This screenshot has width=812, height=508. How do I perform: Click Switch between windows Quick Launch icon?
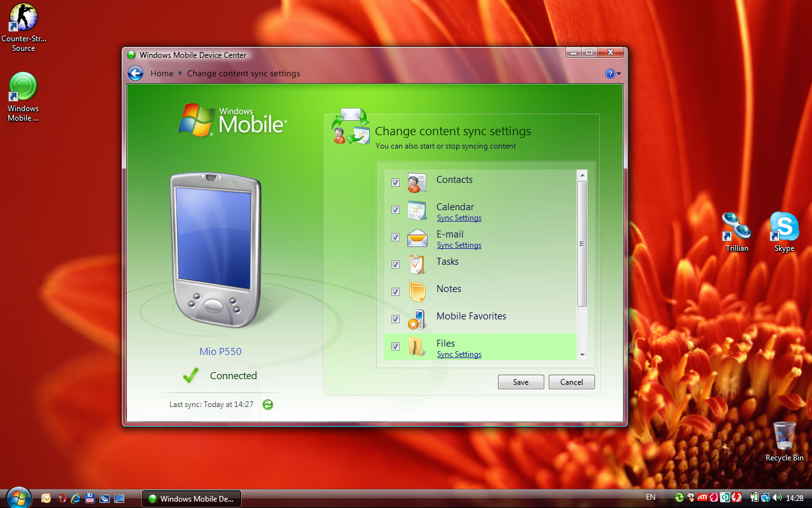click(105, 498)
